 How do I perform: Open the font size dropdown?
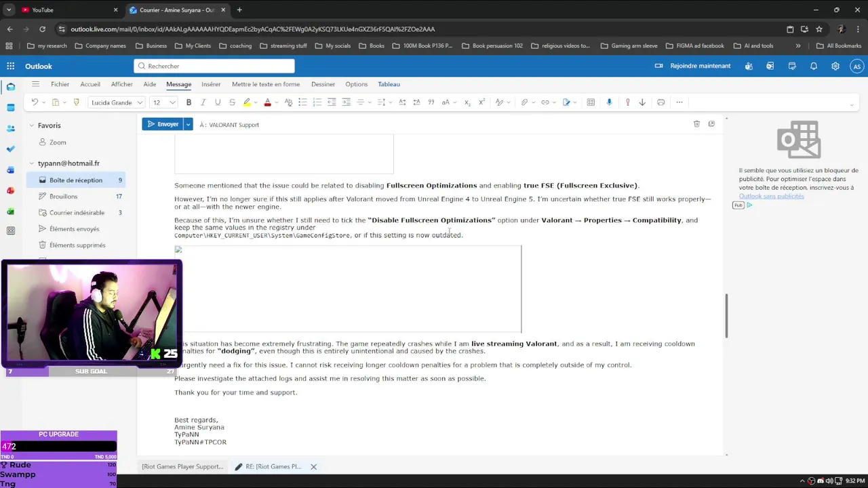tap(163, 102)
